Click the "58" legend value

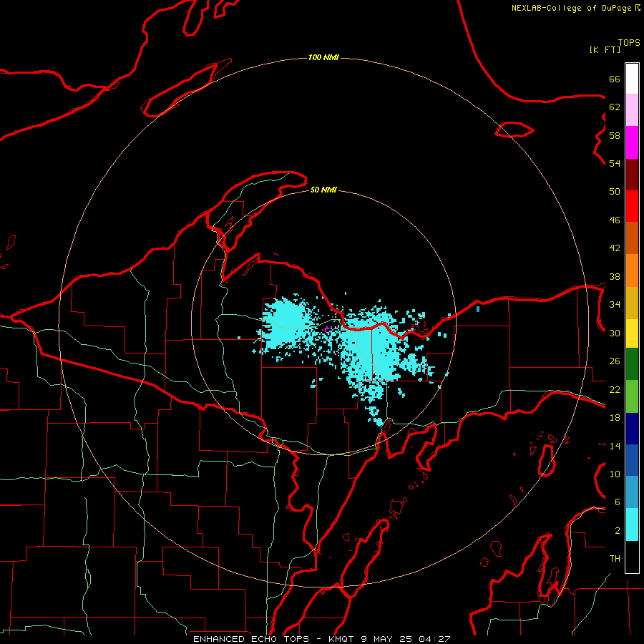[x=615, y=135]
